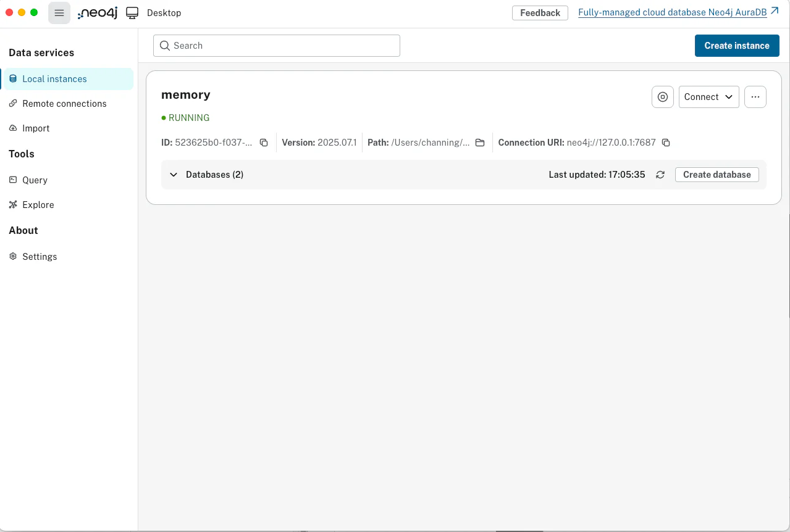Image resolution: width=790 pixels, height=532 pixels.
Task: Collapse the Databases (2) section
Action: (x=174, y=175)
